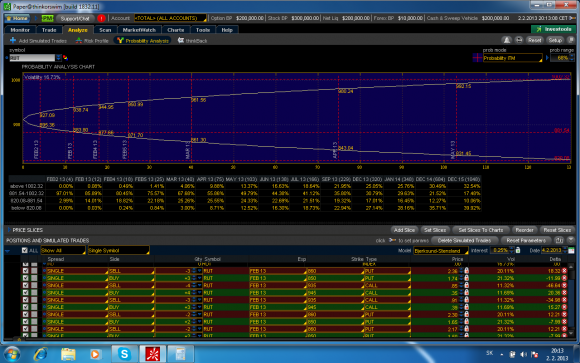Expand the PRICE SLICES section
This screenshot has width=580, height=363.
point(9,230)
